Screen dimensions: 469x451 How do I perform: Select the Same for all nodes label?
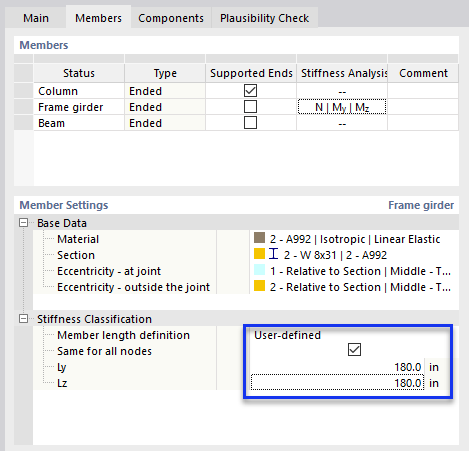point(104,351)
